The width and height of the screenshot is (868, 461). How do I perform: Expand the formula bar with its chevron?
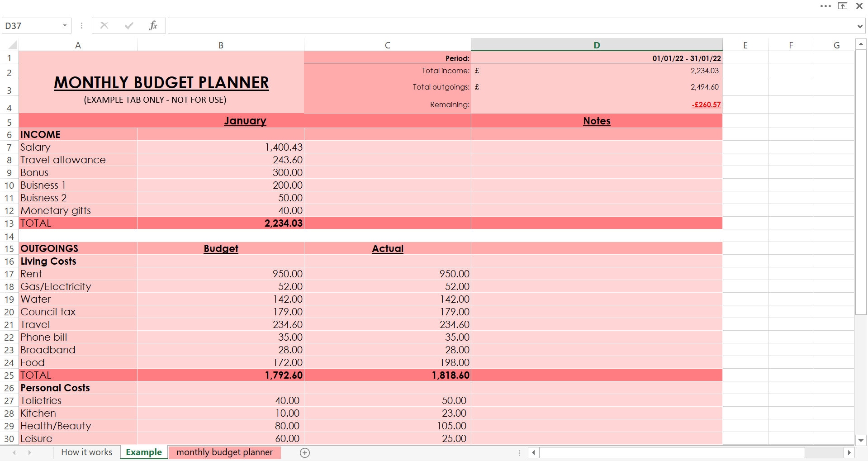[859, 25]
